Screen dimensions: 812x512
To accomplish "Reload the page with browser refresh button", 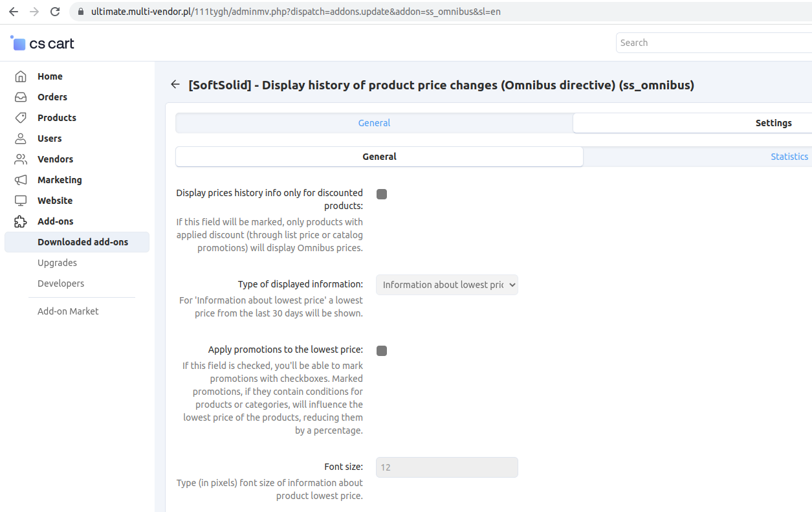I will point(55,12).
